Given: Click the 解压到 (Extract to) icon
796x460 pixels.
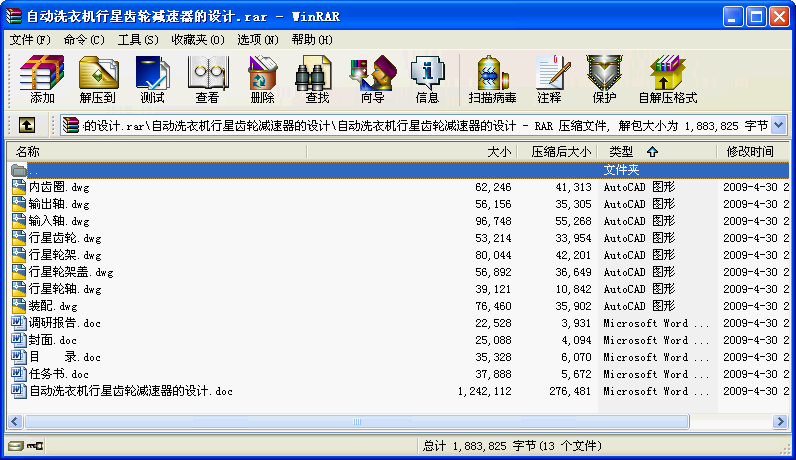Looking at the screenshot, I should 97,80.
